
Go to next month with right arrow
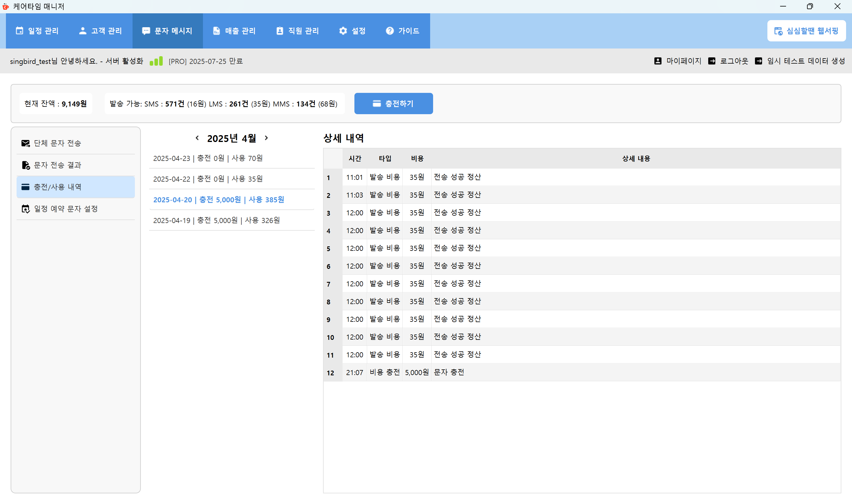point(266,138)
